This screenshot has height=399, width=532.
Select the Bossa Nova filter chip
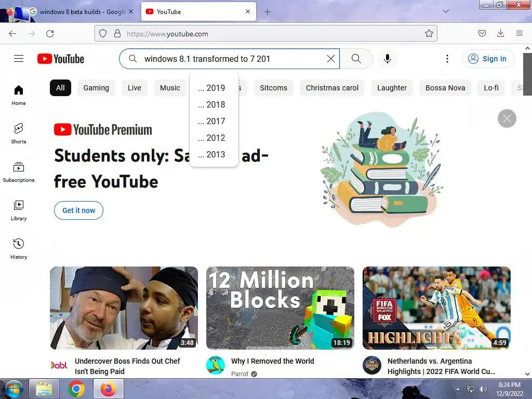click(445, 88)
